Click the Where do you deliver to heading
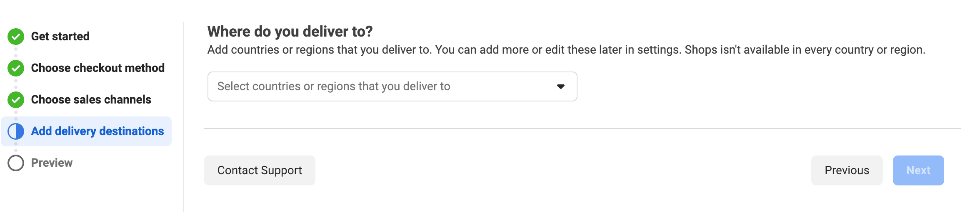This screenshot has width=980, height=222. 290,32
